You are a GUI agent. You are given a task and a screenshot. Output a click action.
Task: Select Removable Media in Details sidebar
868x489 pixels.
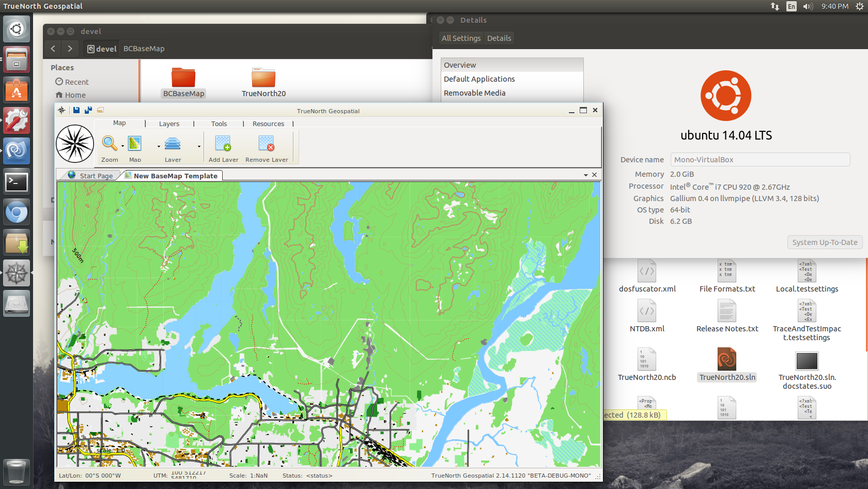pyautogui.click(x=512, y=93)
